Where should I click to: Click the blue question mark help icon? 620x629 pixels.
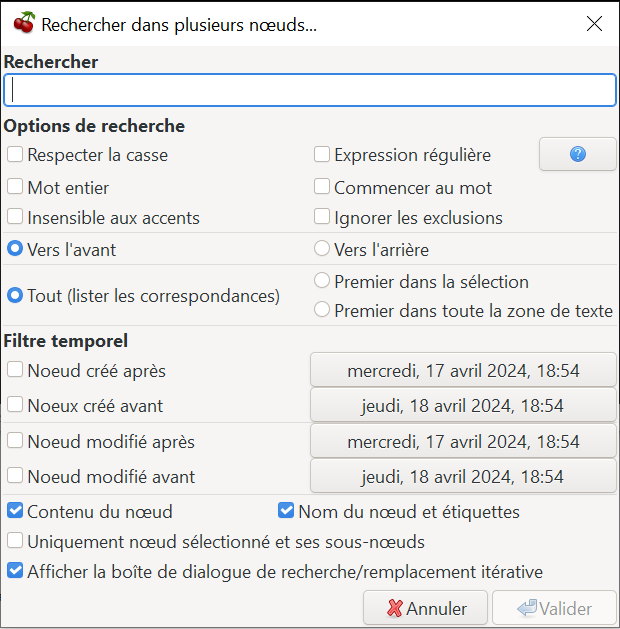coord(577,154)
